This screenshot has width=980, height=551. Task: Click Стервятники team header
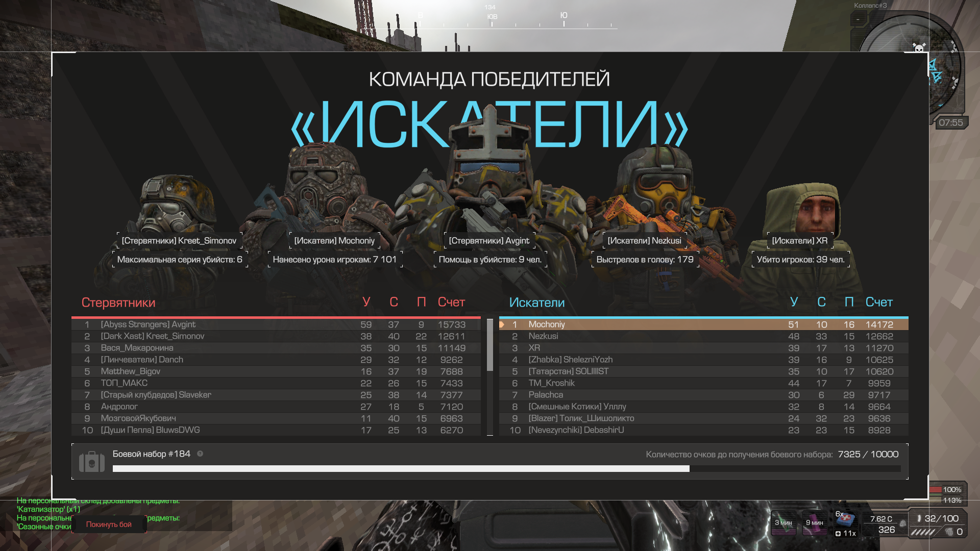point(118,303)
